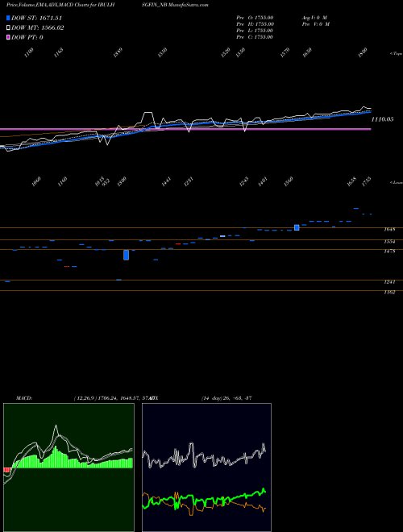Click the blue candle touching the 1648 line

(297, 227)
